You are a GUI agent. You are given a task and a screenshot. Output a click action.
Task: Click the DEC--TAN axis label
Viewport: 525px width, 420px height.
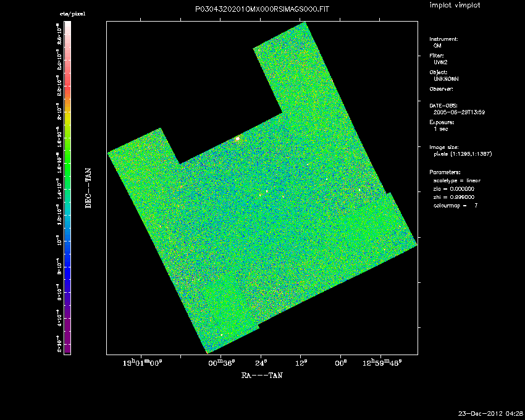tap(88, 188)
